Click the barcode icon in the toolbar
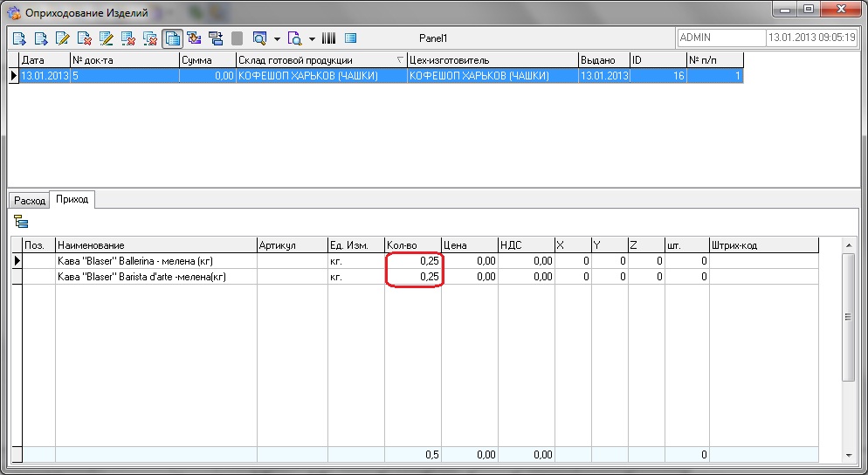 coord(329,38)
